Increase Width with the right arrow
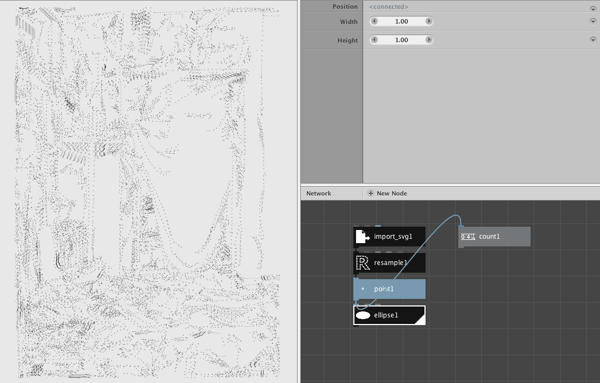This screenshot has width=600, height=383. pos(429,21)
